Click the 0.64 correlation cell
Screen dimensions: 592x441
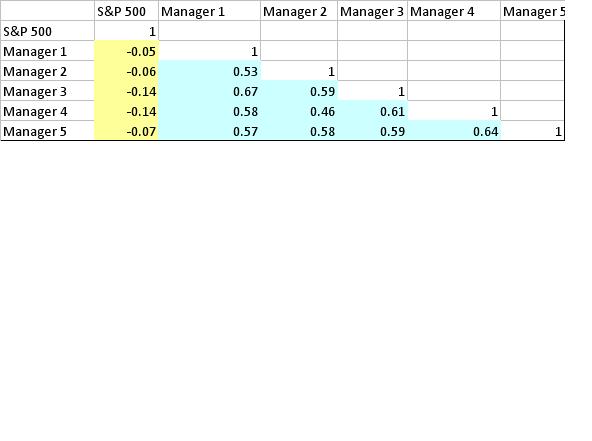[454, 131]
